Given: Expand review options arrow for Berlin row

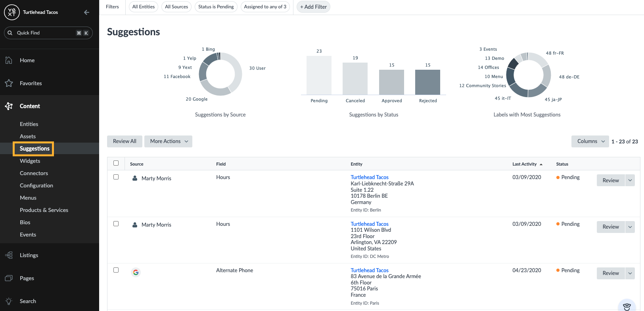Looking at the screenshot, I should 630,180.
